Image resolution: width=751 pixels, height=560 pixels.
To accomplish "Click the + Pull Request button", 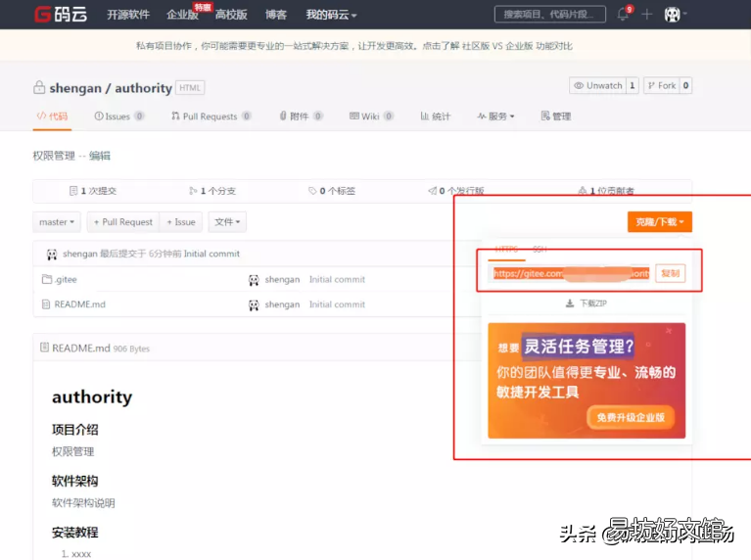I will coord(123,222).
